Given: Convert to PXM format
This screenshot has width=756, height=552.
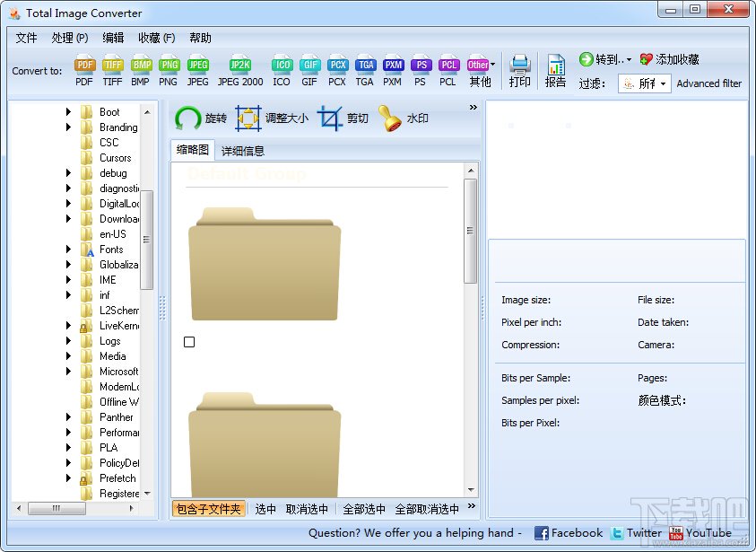Looking at the screenshot, I should click(393, 70).
